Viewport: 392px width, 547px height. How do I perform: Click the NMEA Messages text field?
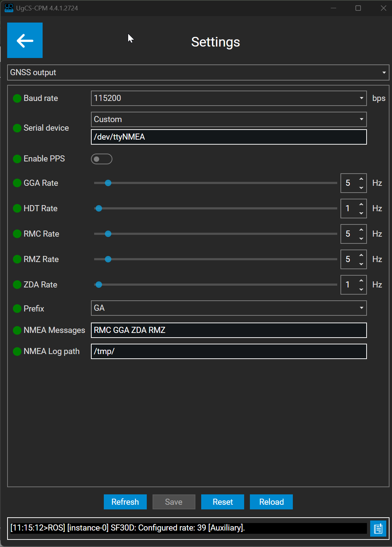[229, 330]
